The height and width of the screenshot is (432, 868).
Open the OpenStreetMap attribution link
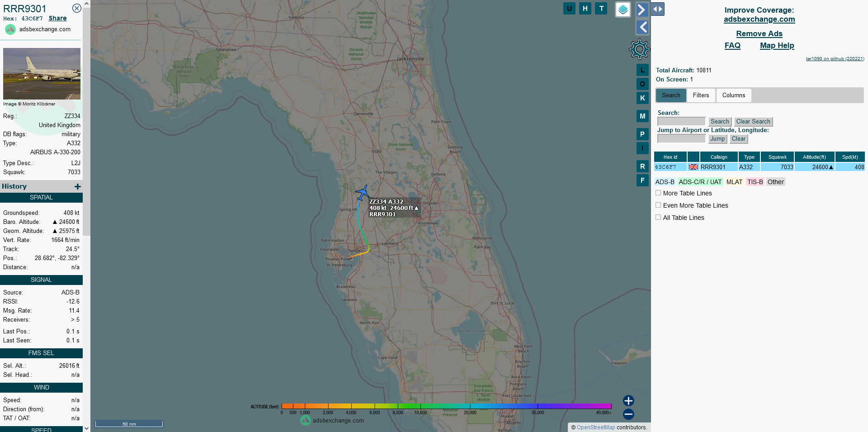[x=596, y=427]
